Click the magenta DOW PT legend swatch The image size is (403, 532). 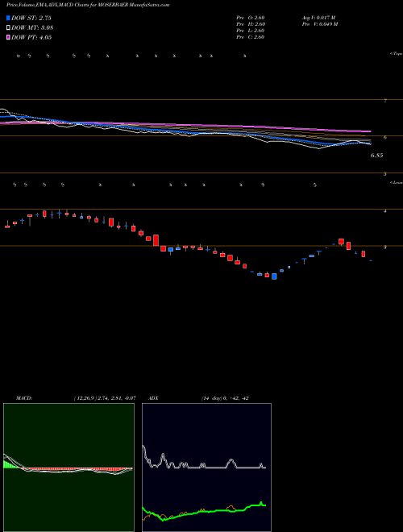coord(8,38)
